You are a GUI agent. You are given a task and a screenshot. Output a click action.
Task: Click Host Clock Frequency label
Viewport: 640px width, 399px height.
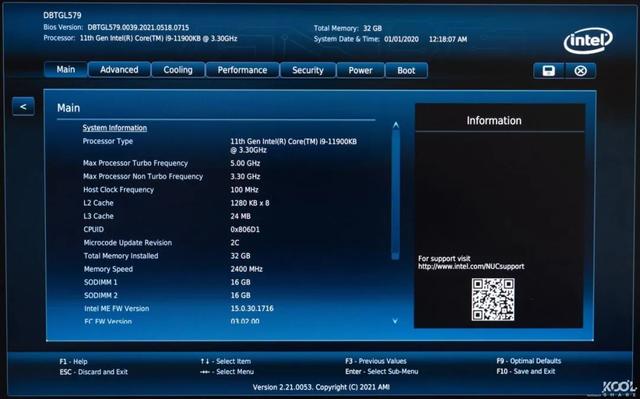118,190
